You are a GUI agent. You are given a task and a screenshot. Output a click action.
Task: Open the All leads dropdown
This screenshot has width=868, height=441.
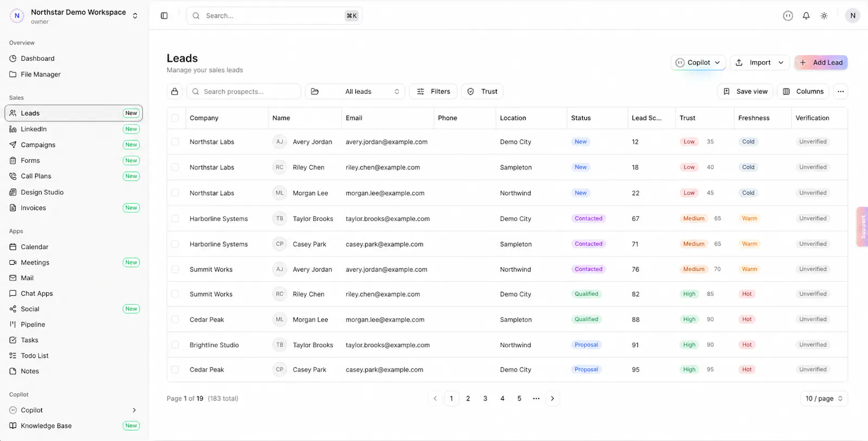[355, 92]
